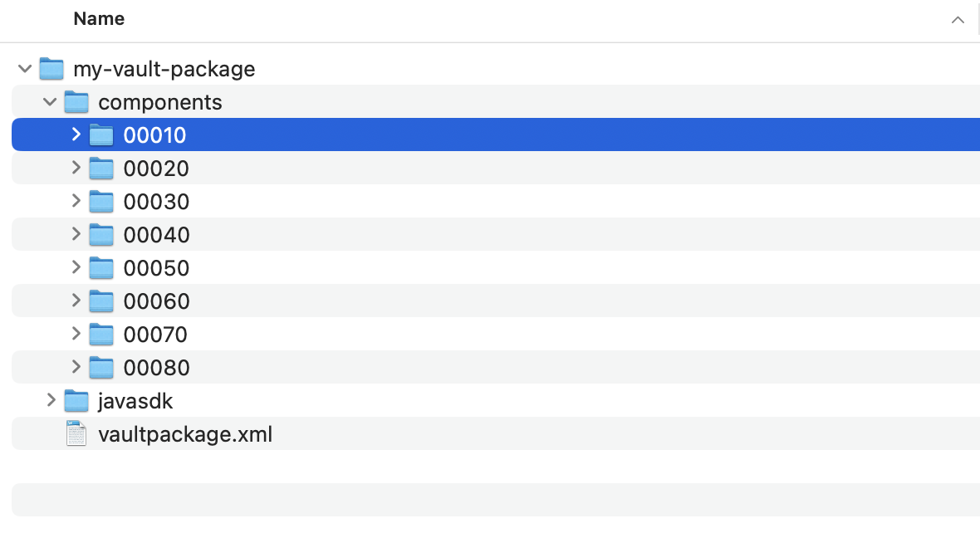Click the 00050 folder icon
This screenshot has height=538, width=980.
pyautogui.click(x=100, y=268)
